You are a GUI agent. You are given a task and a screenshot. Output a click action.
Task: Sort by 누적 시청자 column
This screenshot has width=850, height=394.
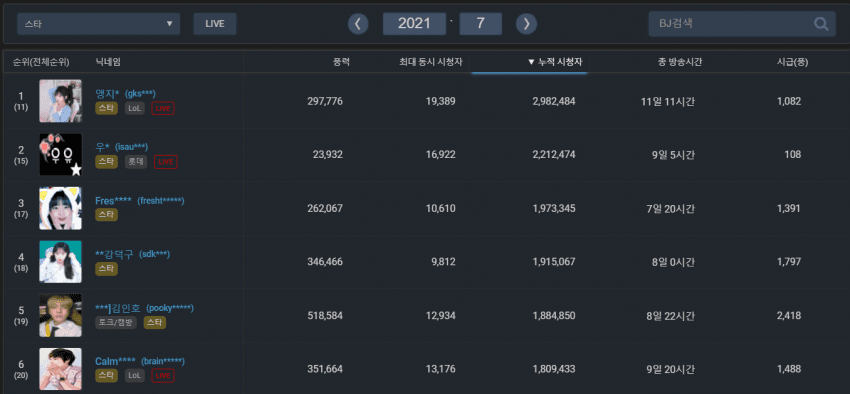coord(555,62)
